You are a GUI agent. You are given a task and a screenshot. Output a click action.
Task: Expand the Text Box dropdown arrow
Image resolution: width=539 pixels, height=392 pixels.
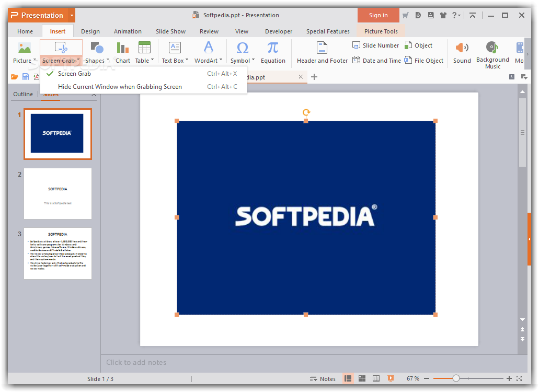[x=187, y=60]
